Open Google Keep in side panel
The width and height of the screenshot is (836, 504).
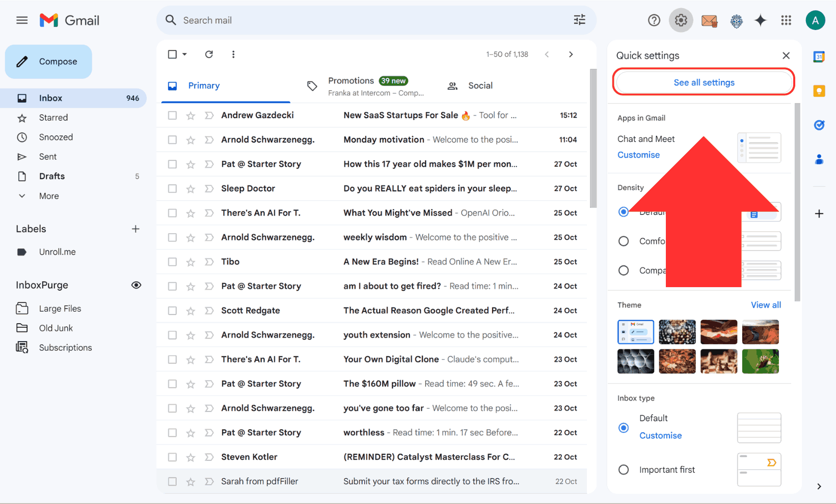[x=819, y=91]
